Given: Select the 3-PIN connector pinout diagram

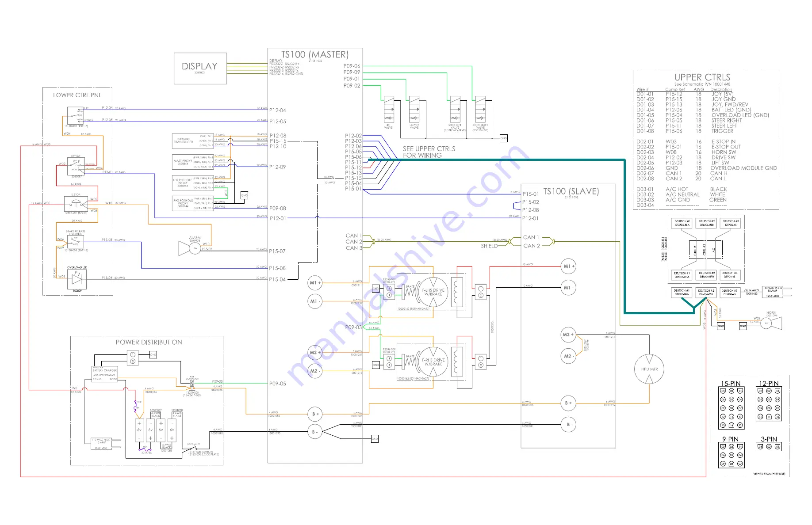Looking at the screenshot, I should tap(769, 447).
